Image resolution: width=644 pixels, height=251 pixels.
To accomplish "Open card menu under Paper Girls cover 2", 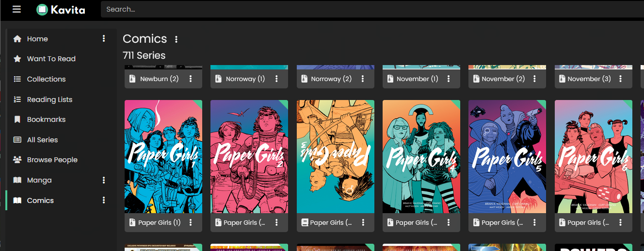I will pos(276,222).
